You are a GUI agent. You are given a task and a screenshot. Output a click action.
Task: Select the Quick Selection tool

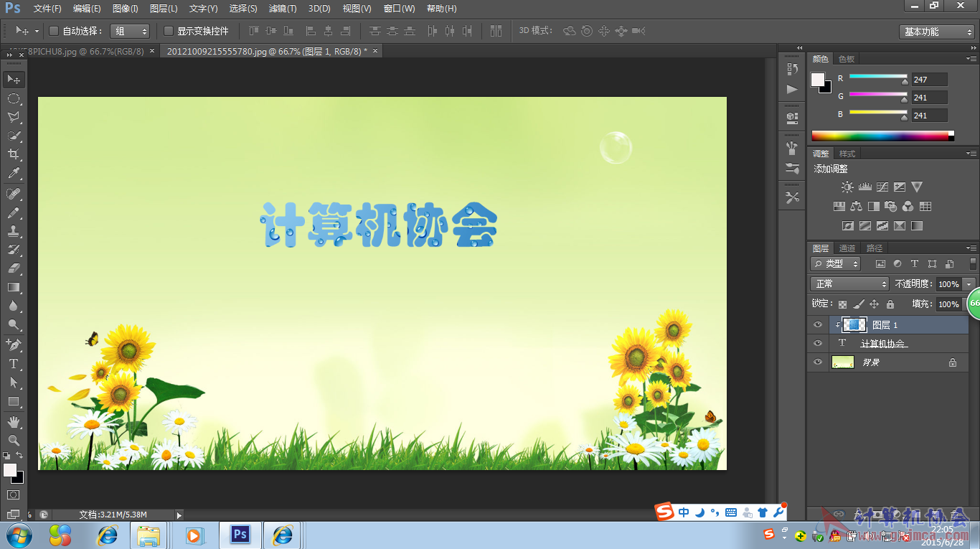pos(14,136)
